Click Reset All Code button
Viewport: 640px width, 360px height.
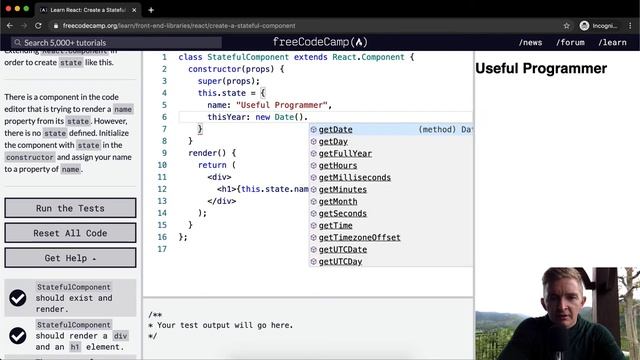coord(70,233)
